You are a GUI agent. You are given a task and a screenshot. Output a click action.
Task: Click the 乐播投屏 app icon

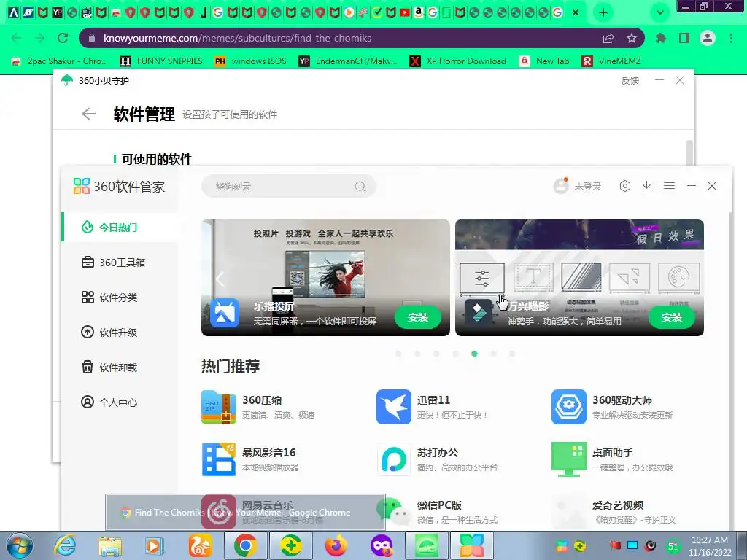click(225, 313)
